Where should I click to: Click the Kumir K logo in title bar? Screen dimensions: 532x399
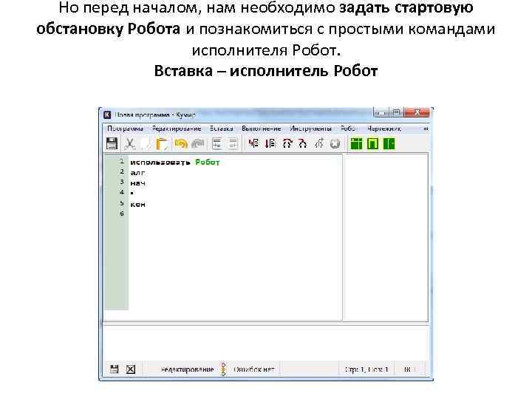tap(107, 115)
